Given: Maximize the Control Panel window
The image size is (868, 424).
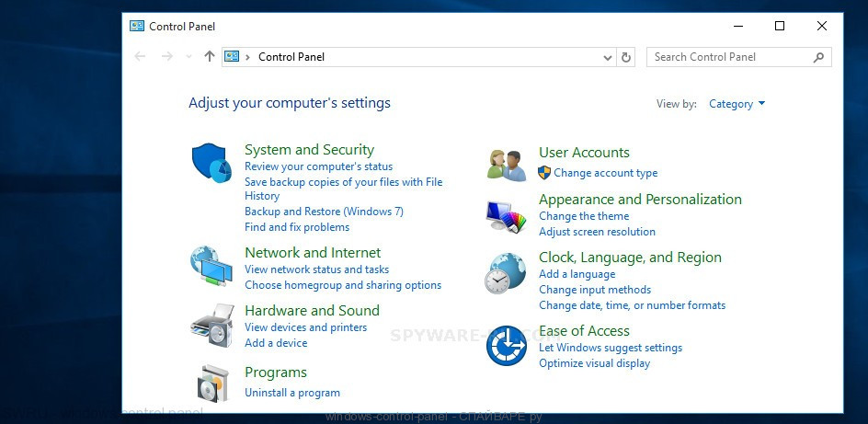Looking at the screenshot, I should click(x=780, y=26).
